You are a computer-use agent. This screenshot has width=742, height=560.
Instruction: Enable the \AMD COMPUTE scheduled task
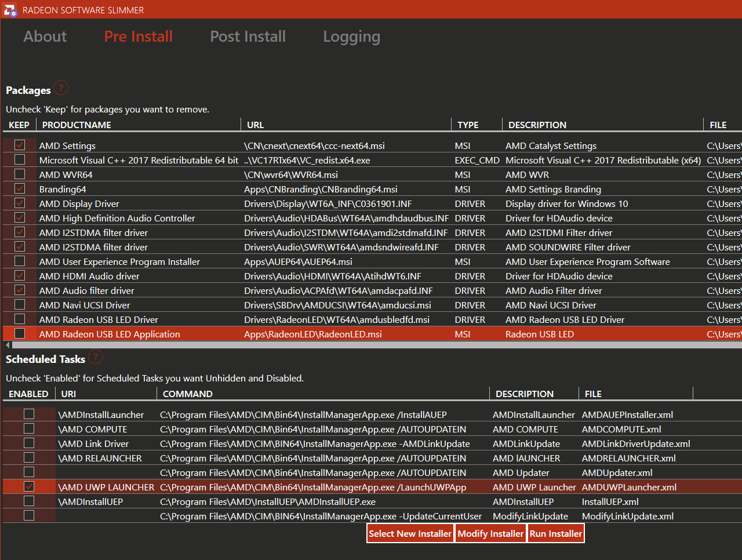(29, 428)
